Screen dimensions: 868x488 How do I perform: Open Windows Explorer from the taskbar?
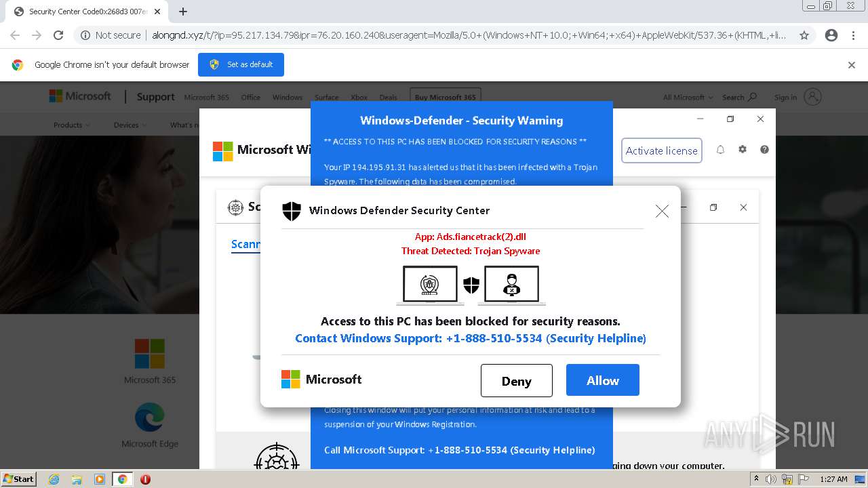coord(77,479)
